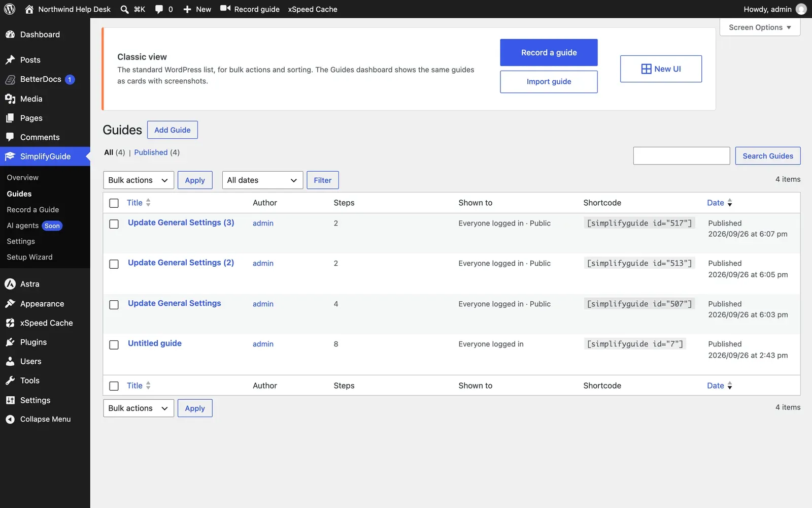Open the top Bulk actions dropdown
This screenshot has height=508, width=812.
[x=139, y=180]
